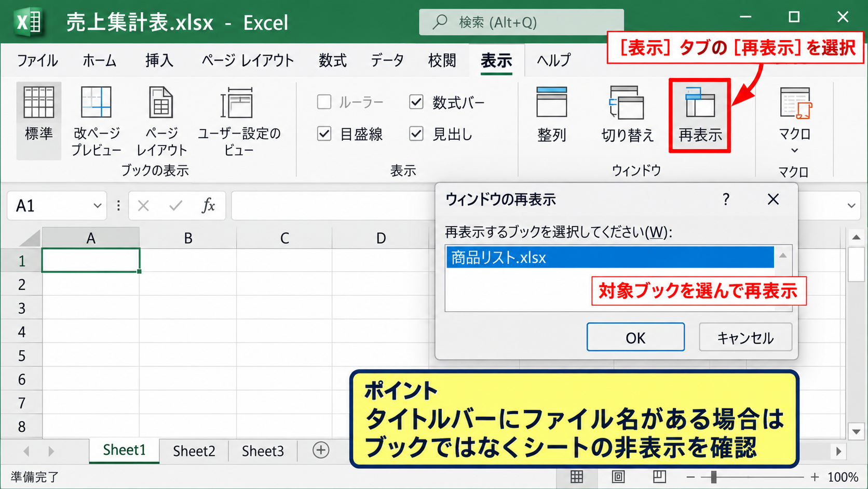The height and width of the screenshot is (489, 868).
Task: Click the cancel (X) formula bar icon
Action: coord(143,206)
